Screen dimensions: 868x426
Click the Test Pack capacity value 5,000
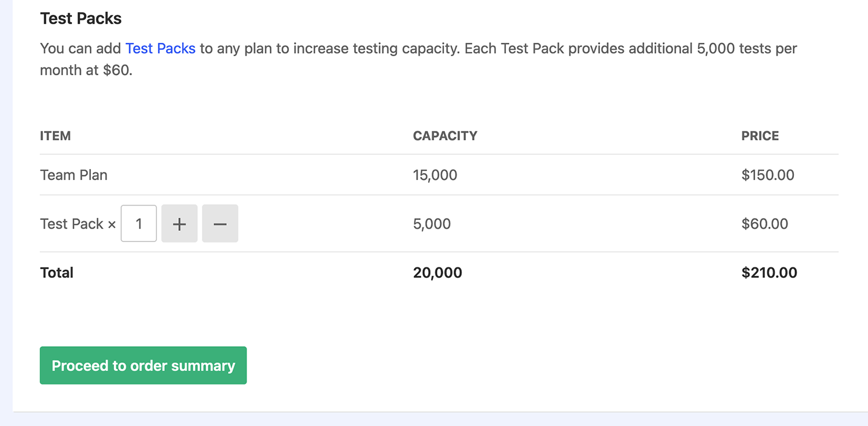pos(432,223)
